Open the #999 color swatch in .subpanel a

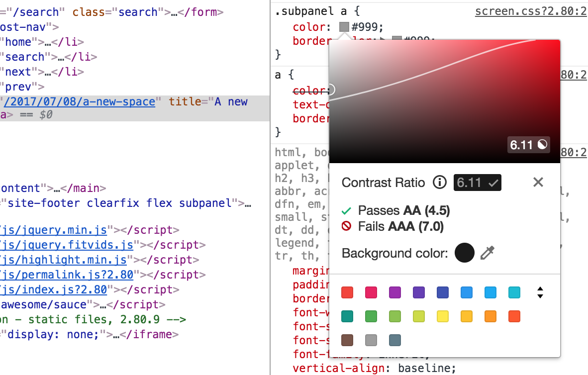(344, 27)
